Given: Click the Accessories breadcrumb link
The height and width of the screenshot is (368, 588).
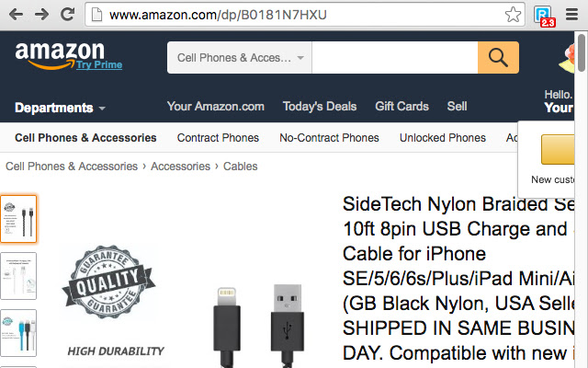Looking at the screenshot, I should [x=180, y=167].
